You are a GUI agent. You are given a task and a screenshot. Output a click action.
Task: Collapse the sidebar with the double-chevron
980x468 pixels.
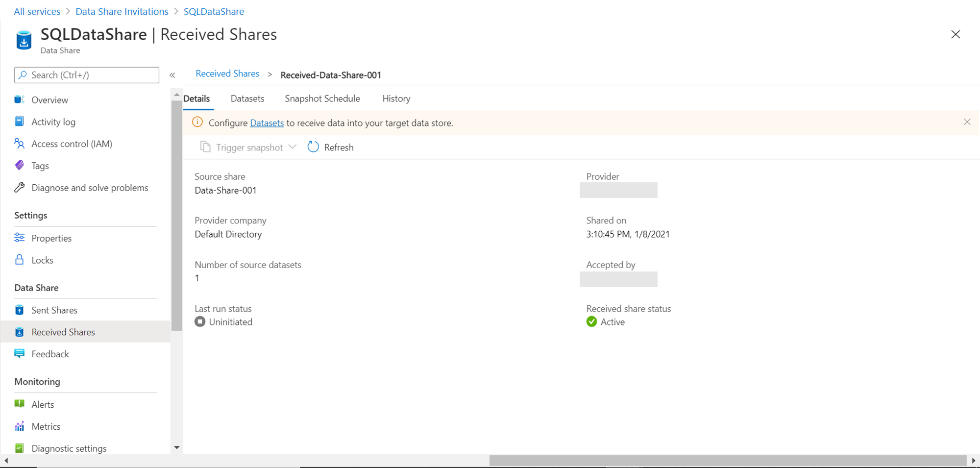(x=172, y=75)
